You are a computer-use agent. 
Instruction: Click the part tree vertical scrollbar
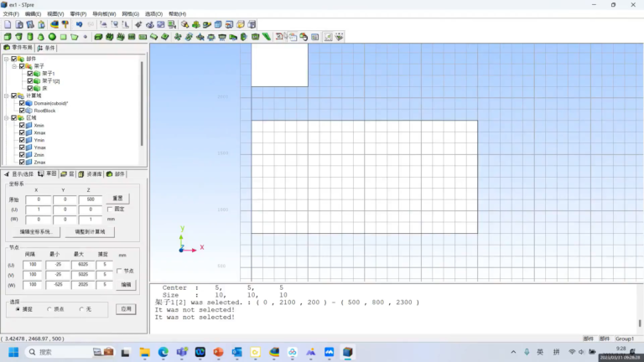click(x=142, y=103)
